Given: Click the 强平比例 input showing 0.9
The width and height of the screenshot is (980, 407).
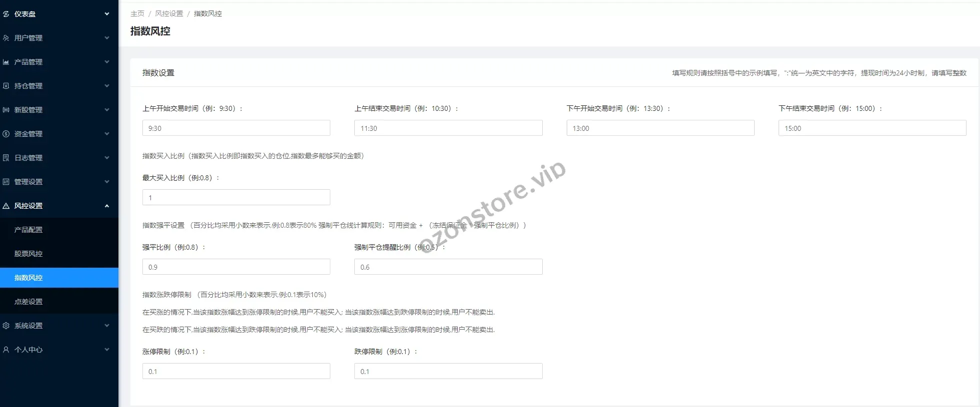Looking at the screenshot, I should (x=236, y=267).
